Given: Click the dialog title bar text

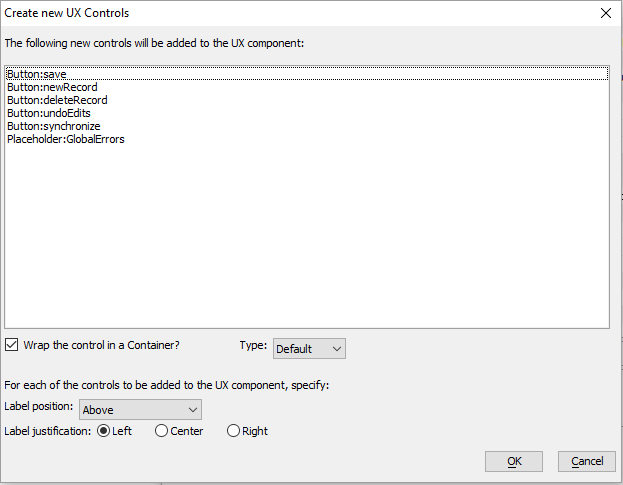Looking at the screenshot, I should (x=67, y=13).
